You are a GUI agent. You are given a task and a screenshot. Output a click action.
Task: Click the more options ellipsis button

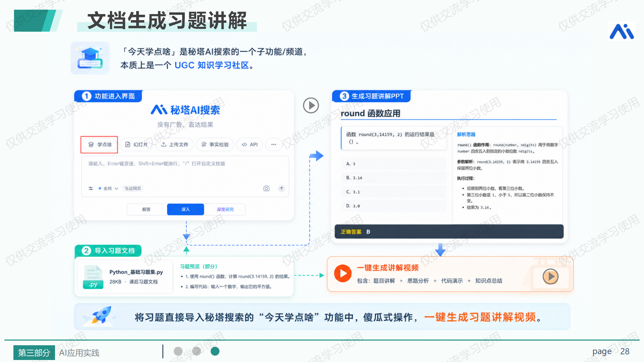274,144
